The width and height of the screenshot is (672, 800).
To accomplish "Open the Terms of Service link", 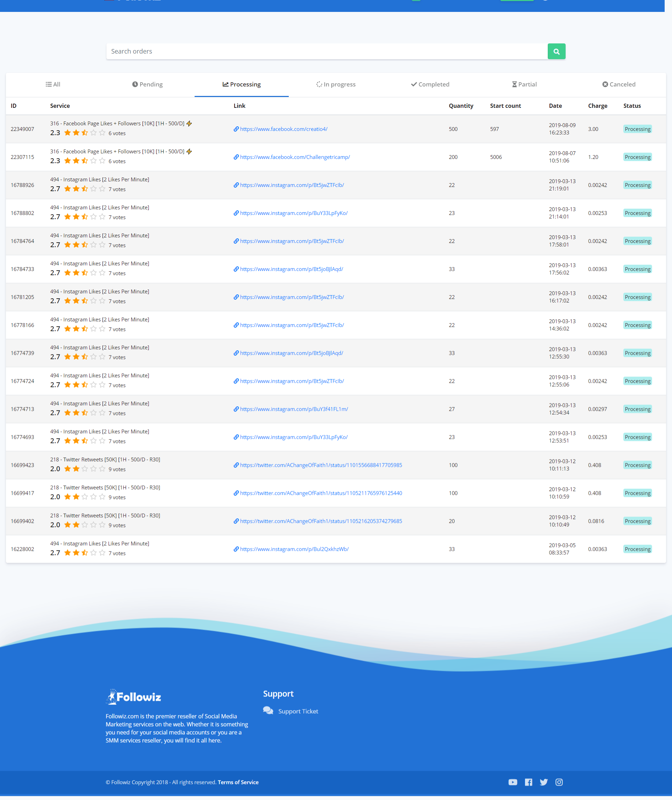I will (238, 782).
